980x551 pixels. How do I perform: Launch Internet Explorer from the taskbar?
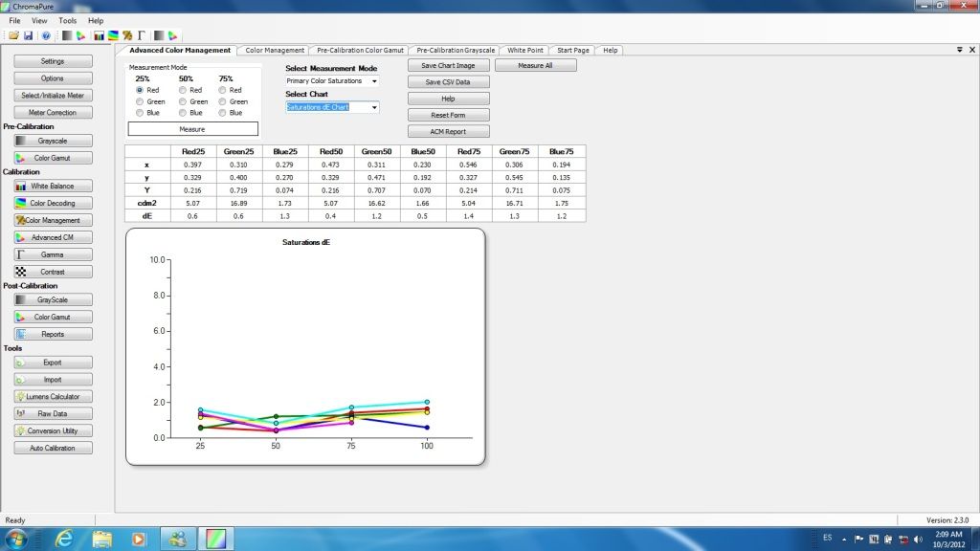click(x=64, y=539)
